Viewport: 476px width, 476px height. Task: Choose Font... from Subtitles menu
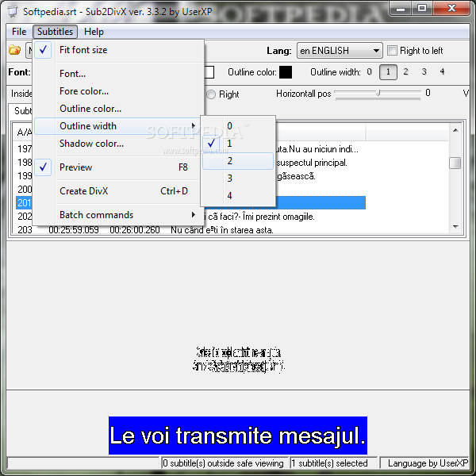117,74
